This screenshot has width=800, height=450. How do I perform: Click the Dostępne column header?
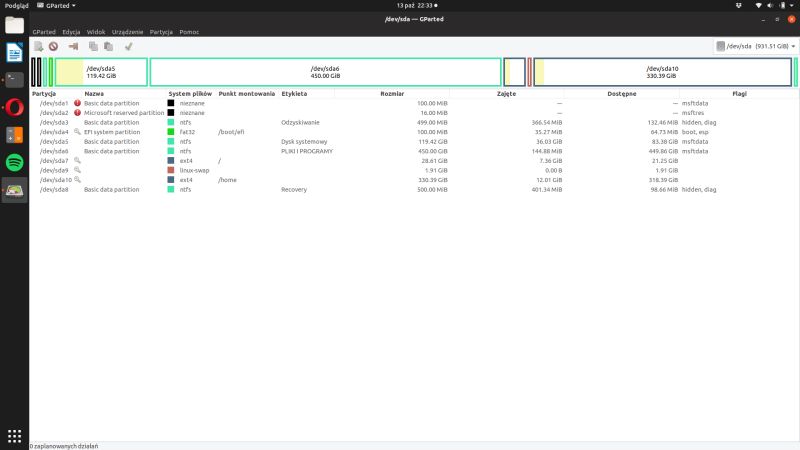[621, 94]
